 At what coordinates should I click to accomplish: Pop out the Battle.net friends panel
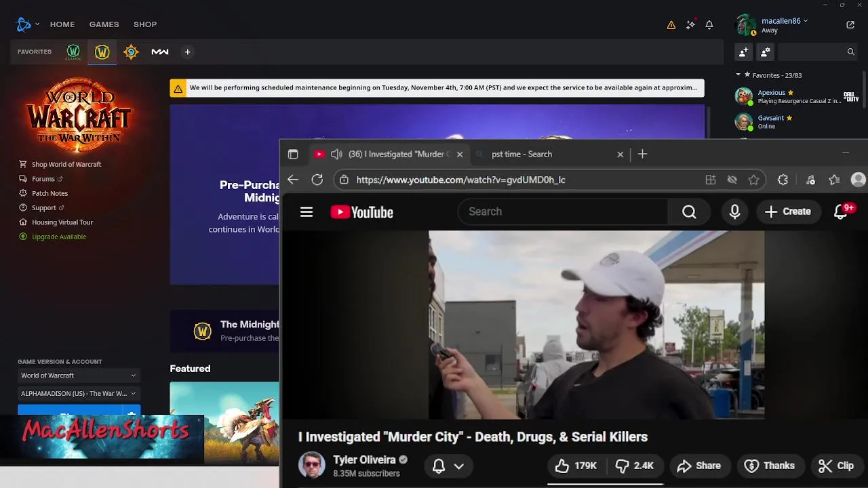tap(850, 24)
